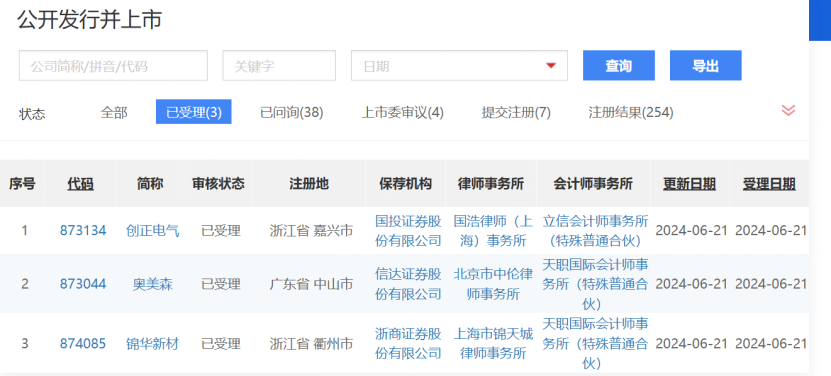Sort by the 代码 column header
This screenshot has width=831, height=376.
tap(81, 184)
